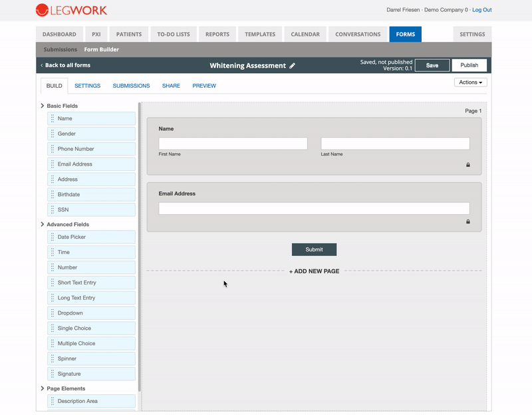
Task: Open the Actions dropdown
Action: tap(470, 82)
